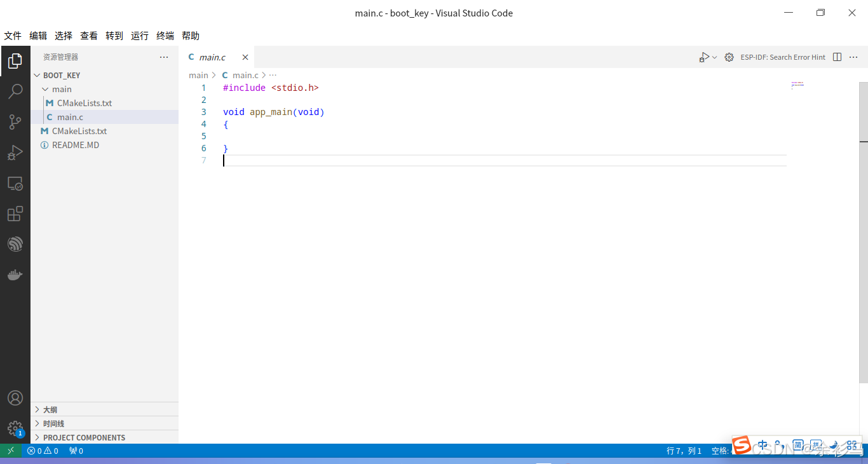The height and width of the screenshot is (464, 868).
Task: Open Sogou toolbox grid icon
Action: point(851,446)
